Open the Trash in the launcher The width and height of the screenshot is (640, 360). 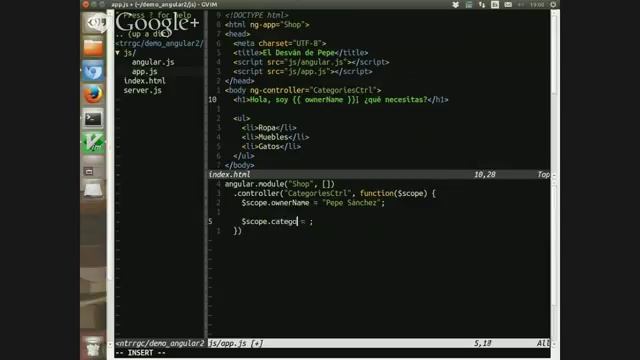[93, 347]
